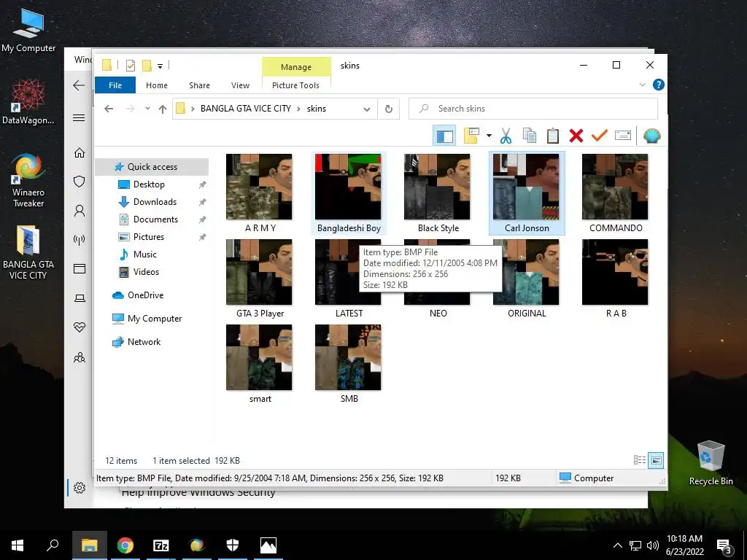Open Firewall & network protection icon
This screenshot has height=560, width=747.
[x=79, y=239]
